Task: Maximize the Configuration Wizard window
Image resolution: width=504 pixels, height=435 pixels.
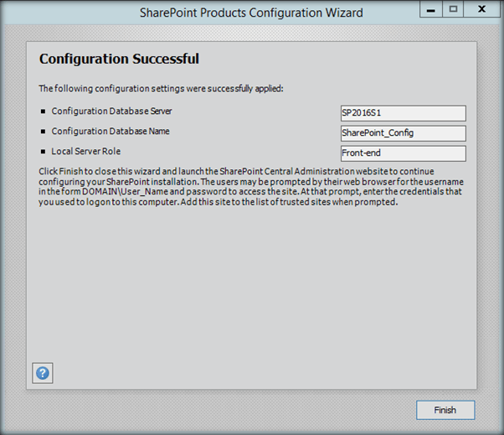Action: pos(453,9)
